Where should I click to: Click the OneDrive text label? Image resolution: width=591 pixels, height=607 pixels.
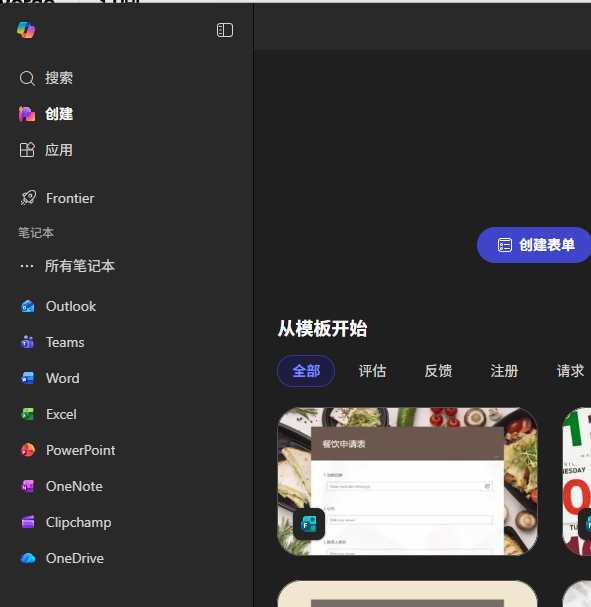75,558
